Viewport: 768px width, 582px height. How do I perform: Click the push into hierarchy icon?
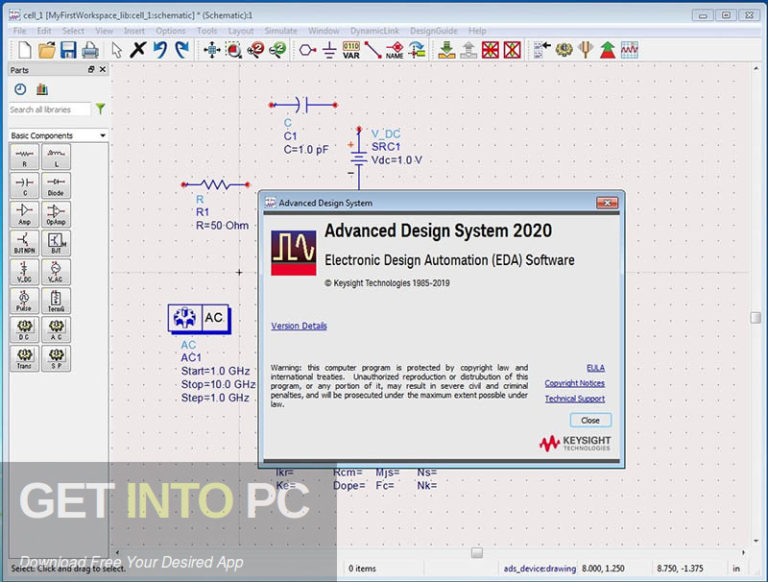point(446,50)
